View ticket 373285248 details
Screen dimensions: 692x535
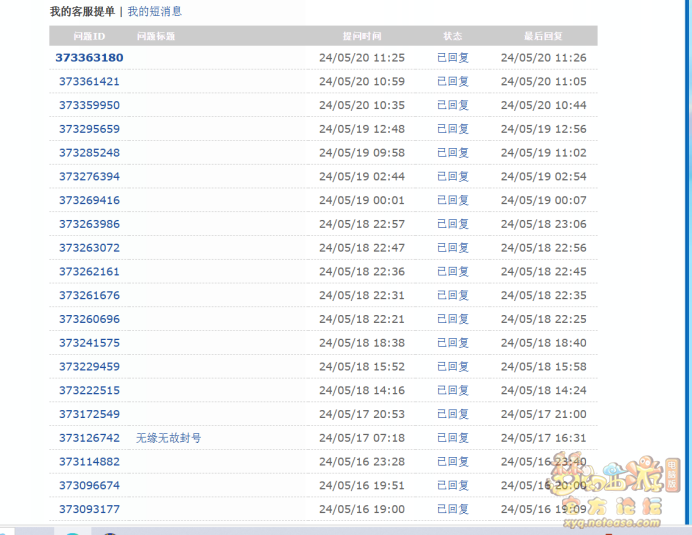pyautogui.click(x=89, y=153)
